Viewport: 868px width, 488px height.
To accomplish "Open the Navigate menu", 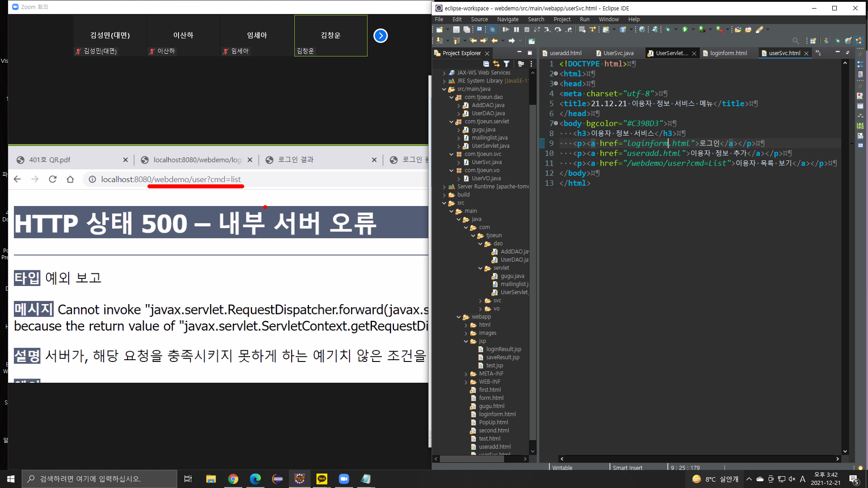I will pyautogui.click(x=508, y=19).
